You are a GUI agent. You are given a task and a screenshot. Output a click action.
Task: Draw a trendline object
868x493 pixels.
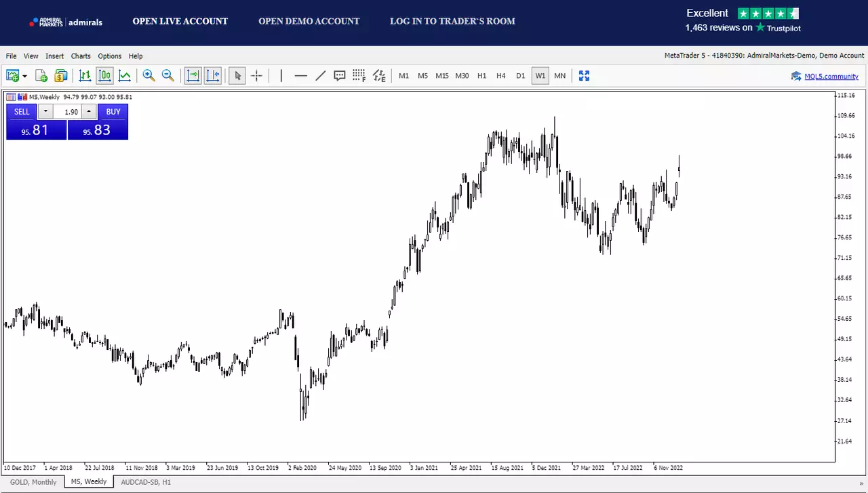coord(321,76)
